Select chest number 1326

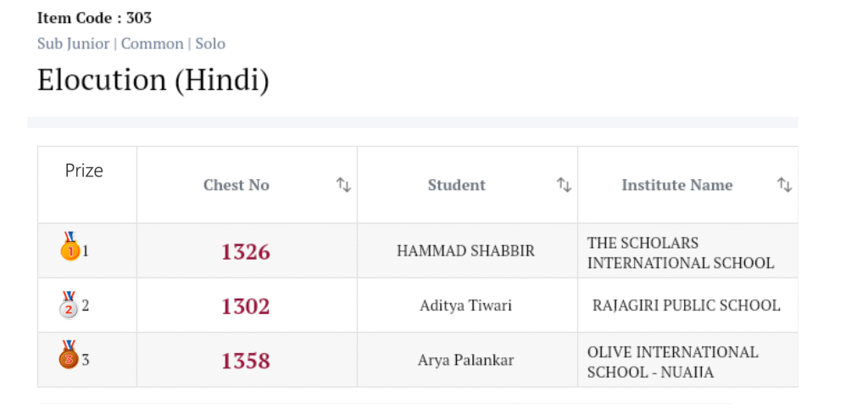point(246,252)
